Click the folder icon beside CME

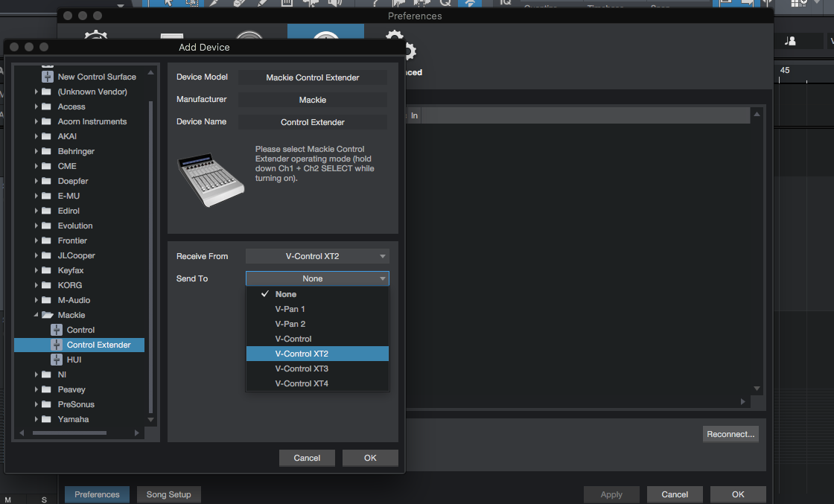click(46, 166)
